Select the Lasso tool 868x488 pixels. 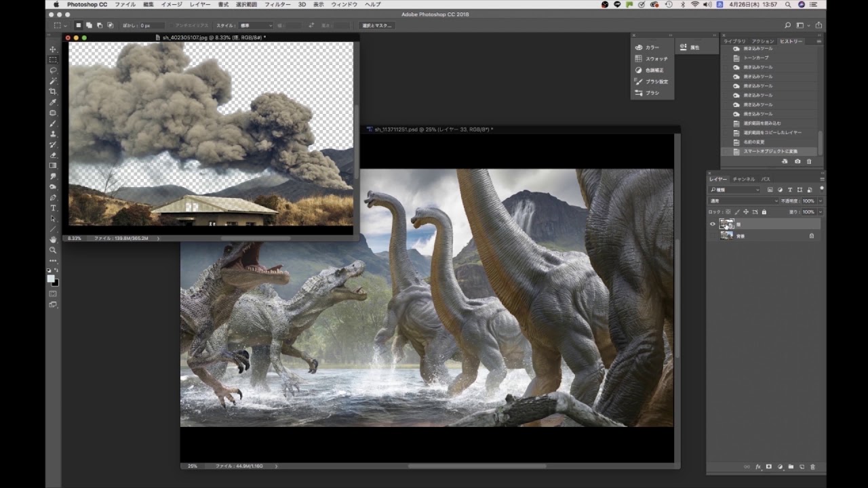53,70
